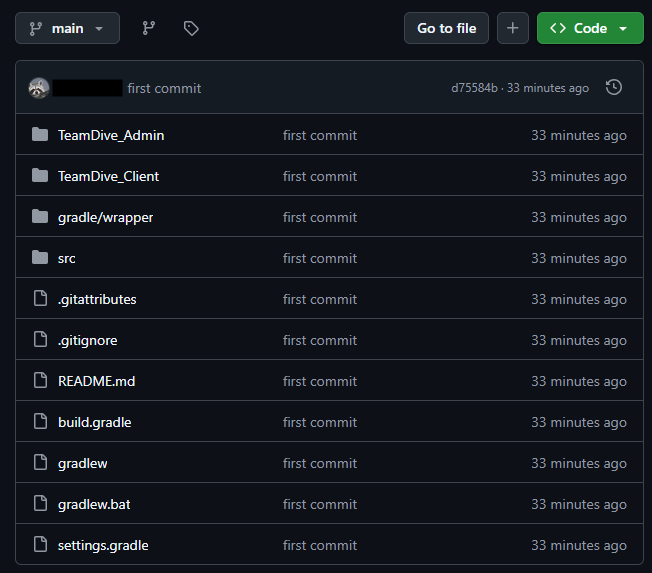
Task: Click '33 minutes ago' in README.md row
Action: [579, 382]
